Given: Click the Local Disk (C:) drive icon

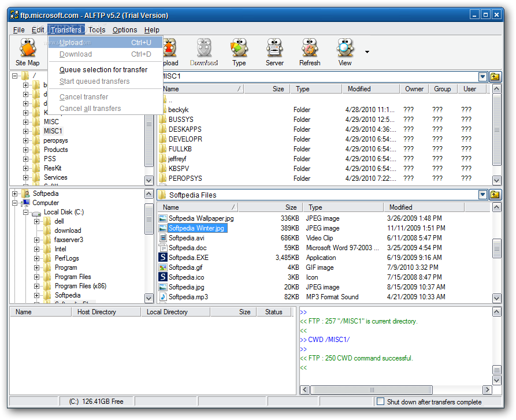Looking at the screenshot, I should pos(36,213).
